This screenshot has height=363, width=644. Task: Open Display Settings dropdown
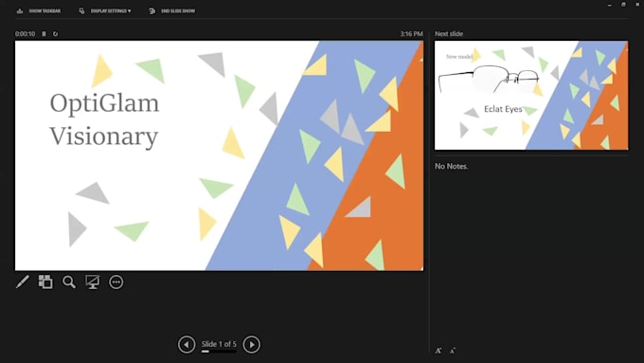point(105,11)
